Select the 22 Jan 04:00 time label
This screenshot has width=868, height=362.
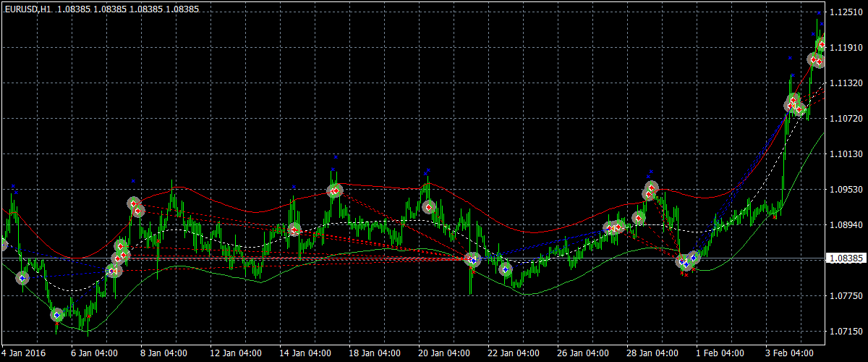tap(513, 353)
